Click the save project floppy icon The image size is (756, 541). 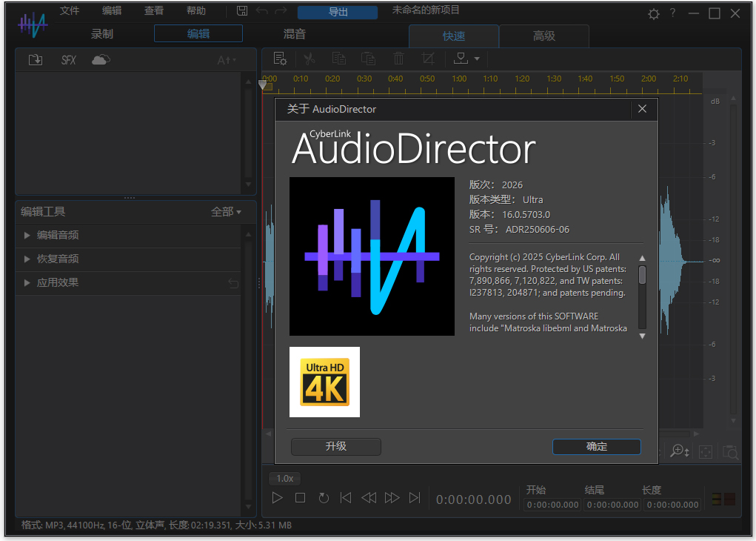(242, 11)
